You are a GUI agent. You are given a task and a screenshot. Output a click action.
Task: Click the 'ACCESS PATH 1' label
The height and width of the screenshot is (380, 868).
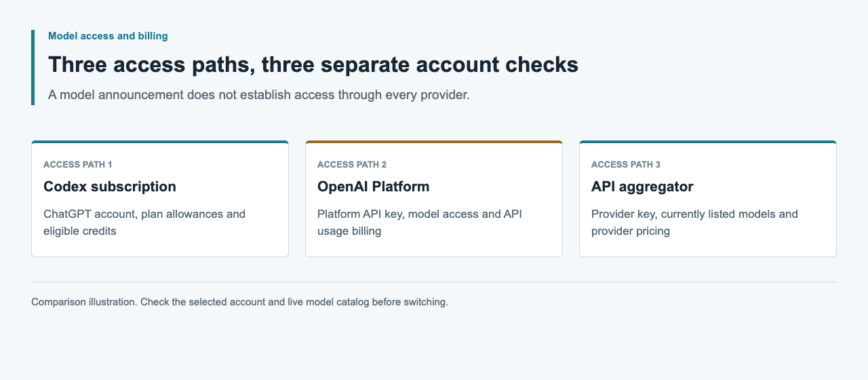click(x=78, y=164)
